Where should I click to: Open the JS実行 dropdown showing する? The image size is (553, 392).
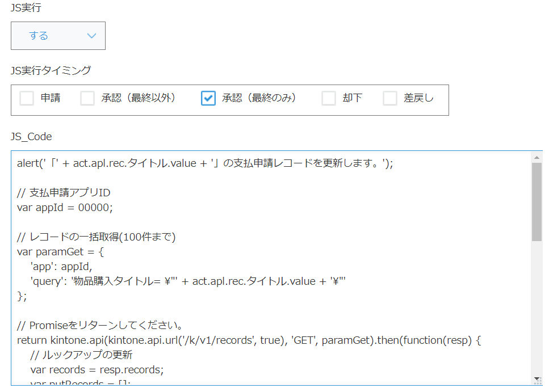click(x=58, y=36)
